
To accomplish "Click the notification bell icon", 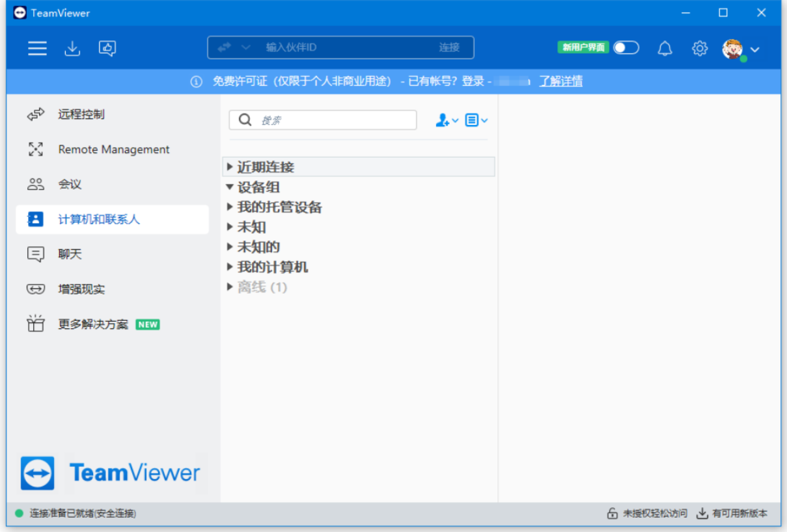I will coord(665,48).
